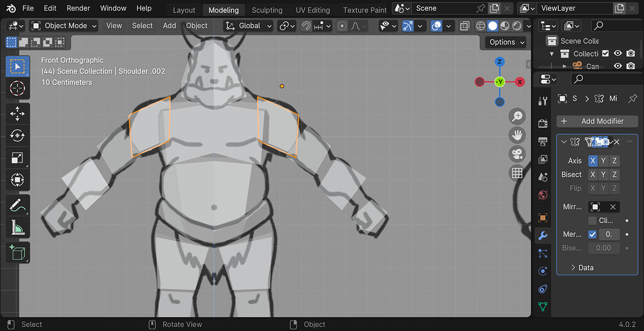The height and width of the screenshot is (331, 644).
Task: Select the Measure tool
Action: pyautogui.click(x=17, y=227)
